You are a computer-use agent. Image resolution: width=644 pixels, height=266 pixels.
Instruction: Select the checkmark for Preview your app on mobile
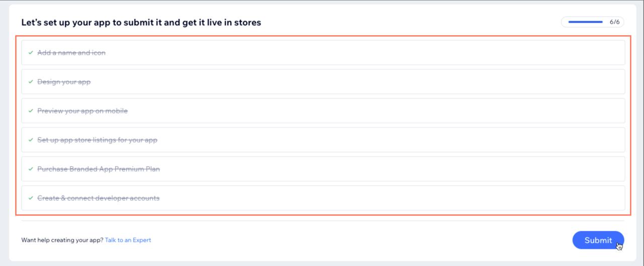click(31, 111)
